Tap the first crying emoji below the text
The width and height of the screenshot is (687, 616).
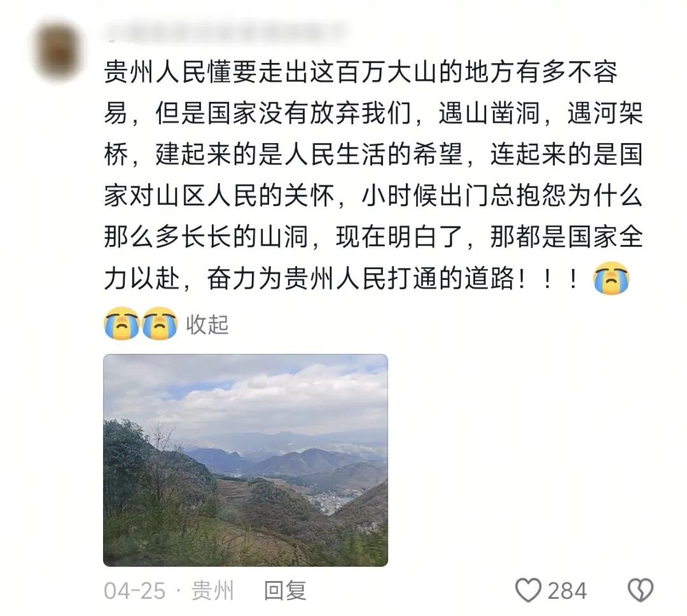coord(121,323)
